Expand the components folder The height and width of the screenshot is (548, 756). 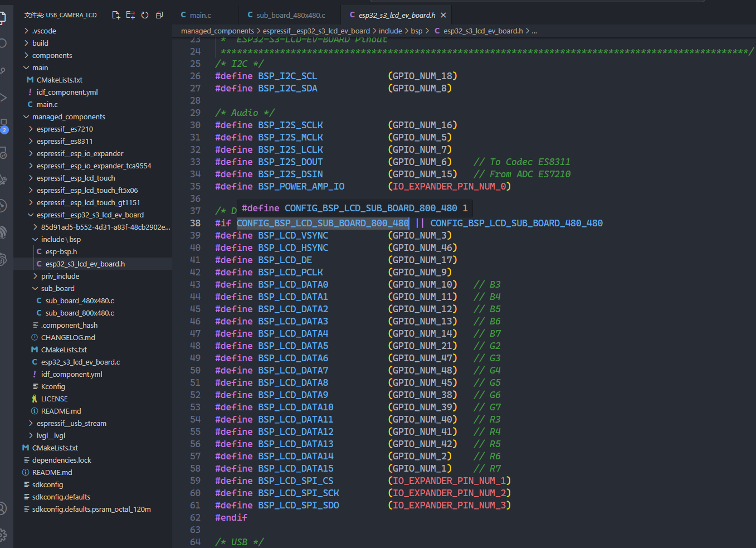click(x=26, y=55)
